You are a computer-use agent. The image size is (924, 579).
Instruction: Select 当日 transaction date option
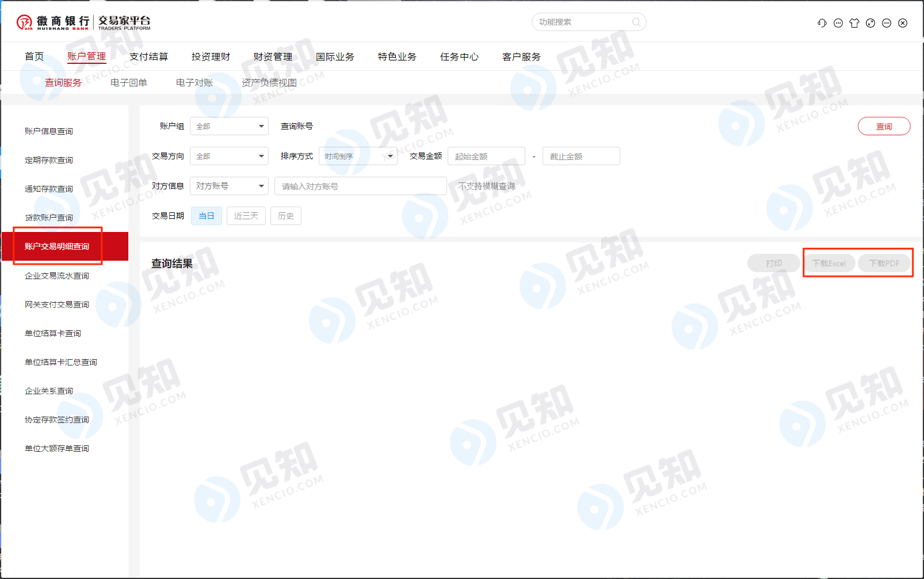tap(206, 216)
